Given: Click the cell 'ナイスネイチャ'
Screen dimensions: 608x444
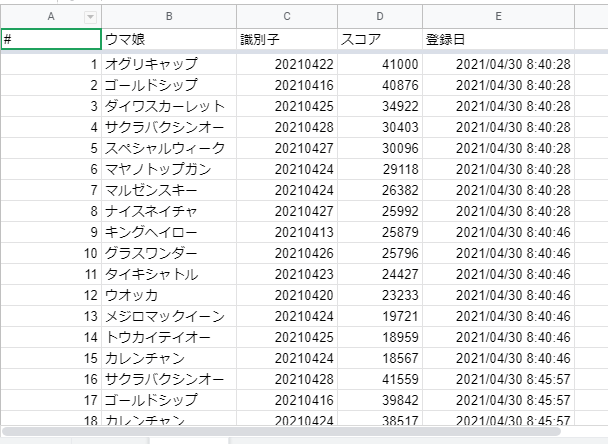Looking at the screenshot, I should [x=169, y=211].
